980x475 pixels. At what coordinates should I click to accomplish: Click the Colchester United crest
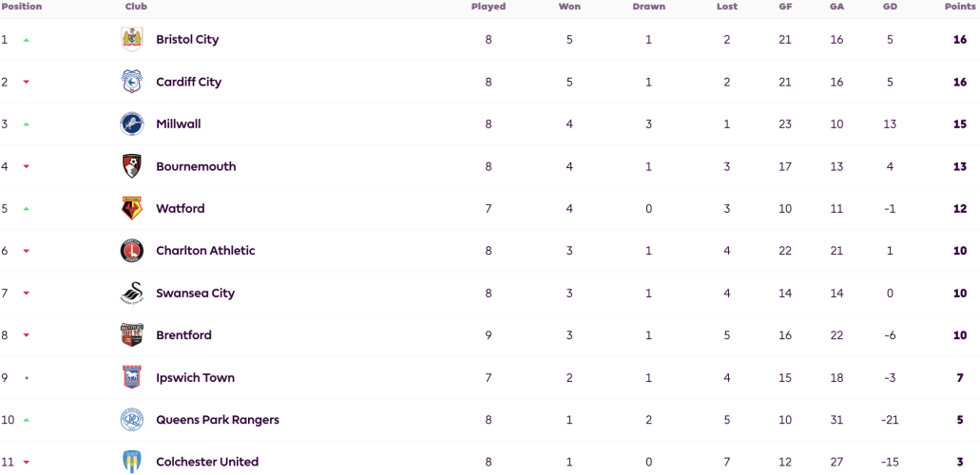click(x=132, y=462)
